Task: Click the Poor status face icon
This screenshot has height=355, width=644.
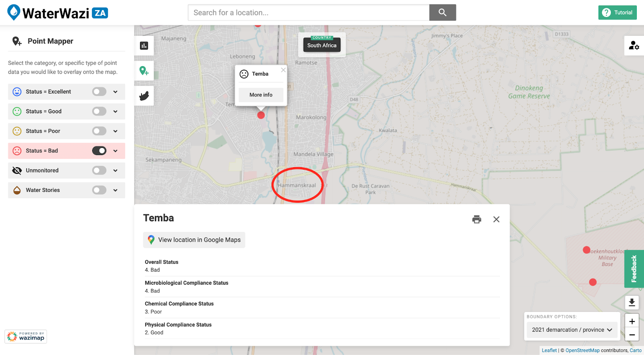Action: [x=17, y=131]
